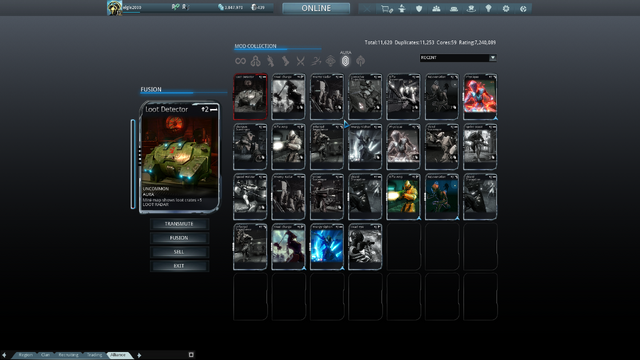Open the foundry icon beside the cart

click(x=402, y=9)
